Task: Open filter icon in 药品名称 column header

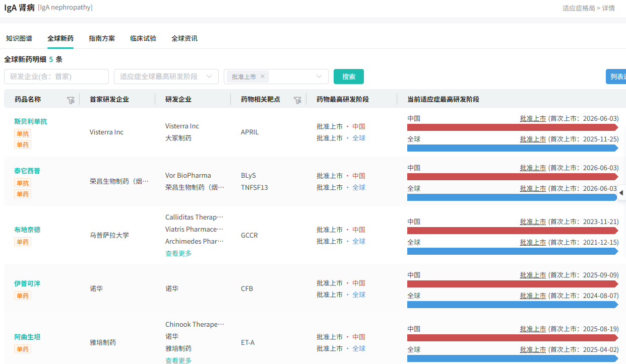Action: click(71, 100)
